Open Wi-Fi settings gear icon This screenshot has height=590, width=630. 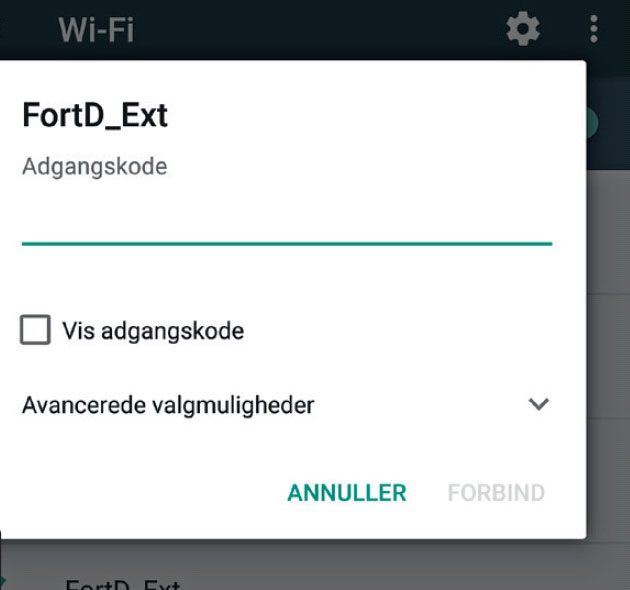coord(522,29)
